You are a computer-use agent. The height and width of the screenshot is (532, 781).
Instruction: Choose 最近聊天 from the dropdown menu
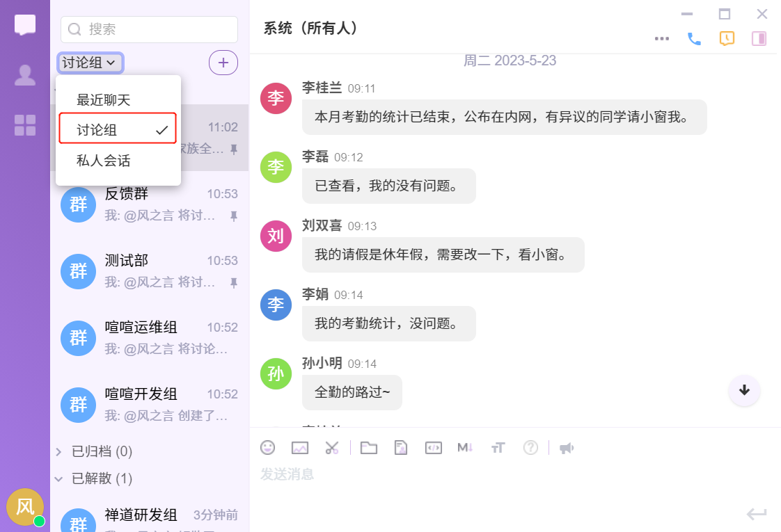(104, 100)
